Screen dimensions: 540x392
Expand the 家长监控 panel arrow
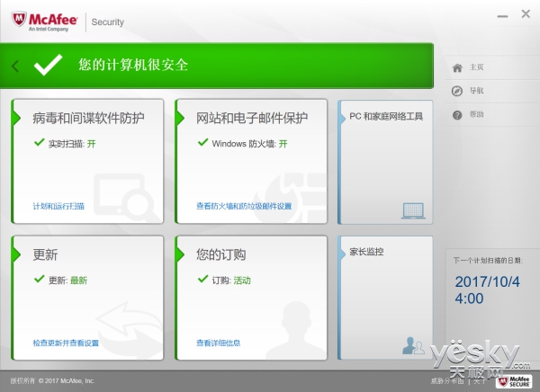tap(342, 254)
